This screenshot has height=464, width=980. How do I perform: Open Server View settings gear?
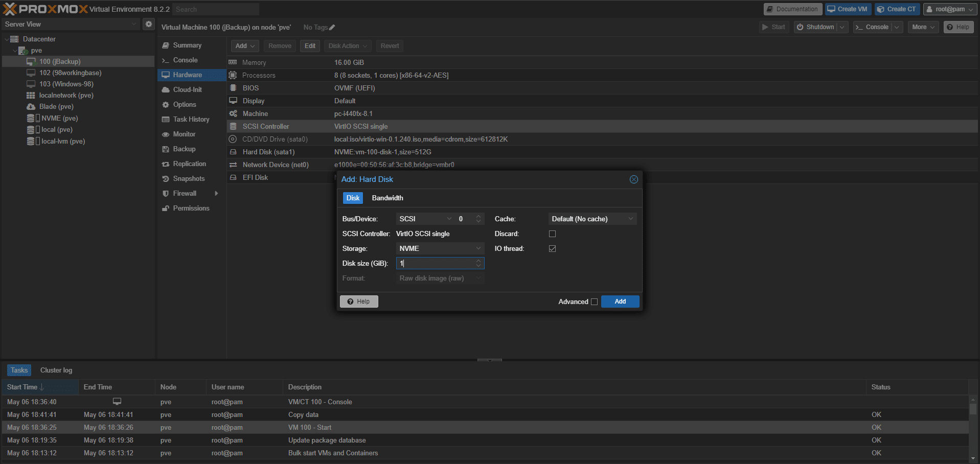click(x=148, y=24)
